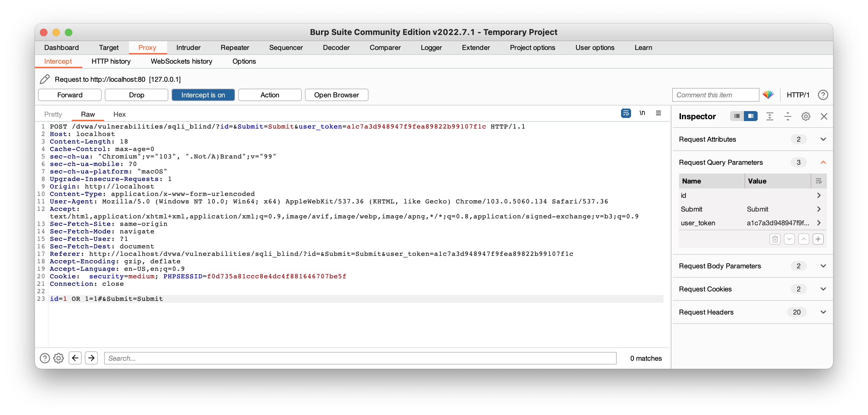Open the Logger tab
The width and height of the screenshot is (868, 415).
431,47
